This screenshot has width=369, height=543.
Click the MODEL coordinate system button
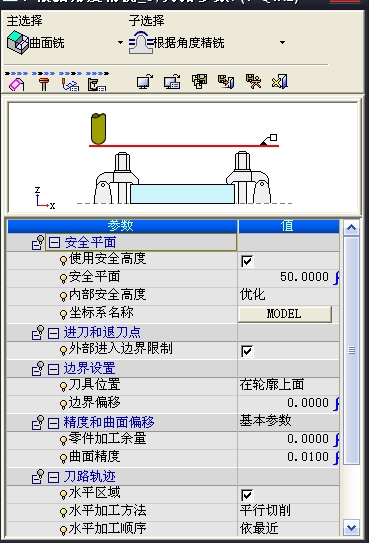click(x=285, y=314)
